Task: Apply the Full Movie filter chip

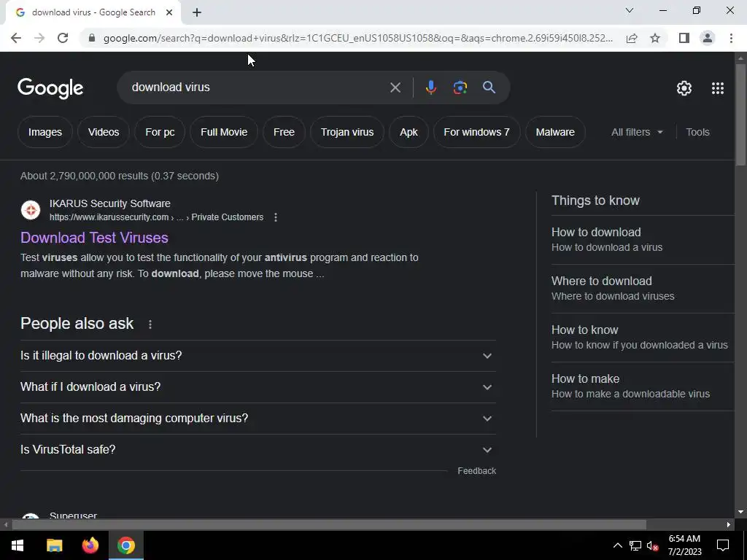Action: 224,133
